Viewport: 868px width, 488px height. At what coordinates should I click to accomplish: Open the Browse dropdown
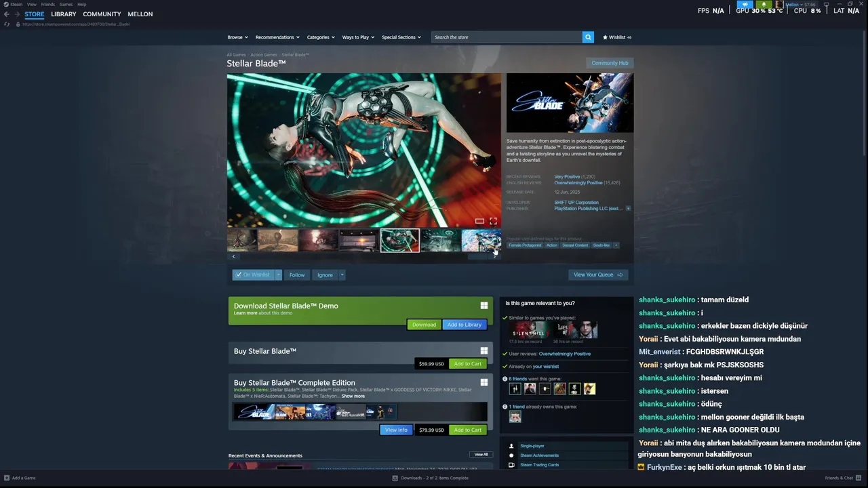tap(237, 37)
